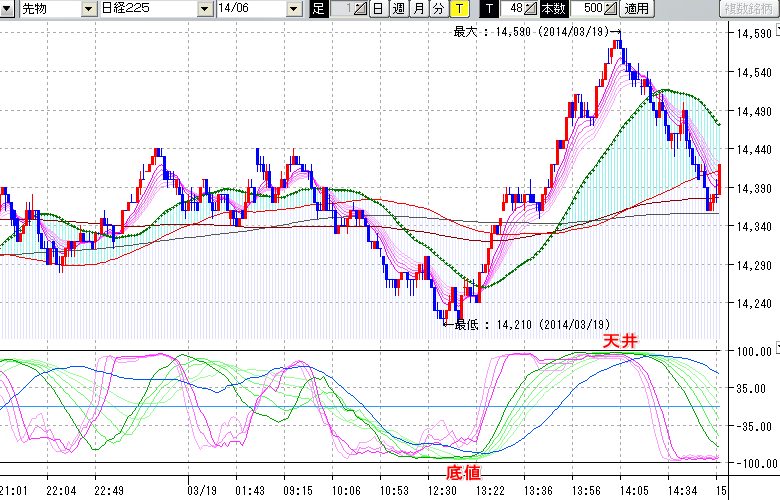This screenshot has height=500, width=780.
Task: Select the 分 minute timeframe button
Action: click(438, 9)
